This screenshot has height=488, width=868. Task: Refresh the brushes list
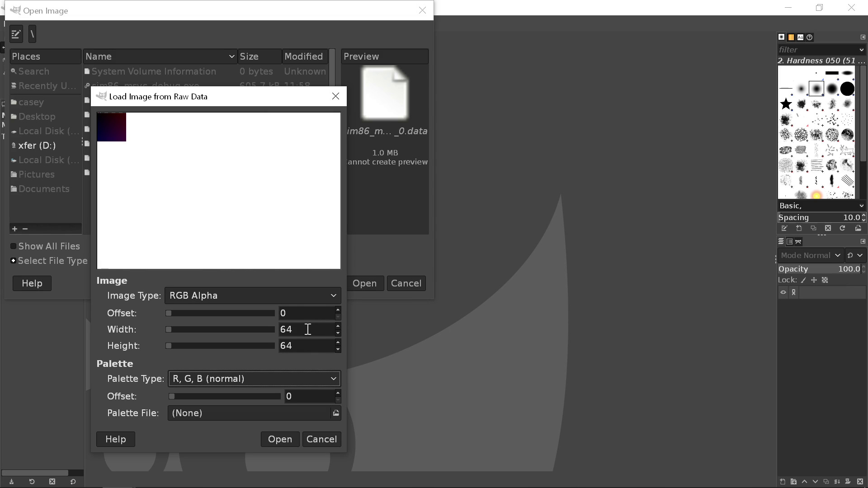pos(842,228)
